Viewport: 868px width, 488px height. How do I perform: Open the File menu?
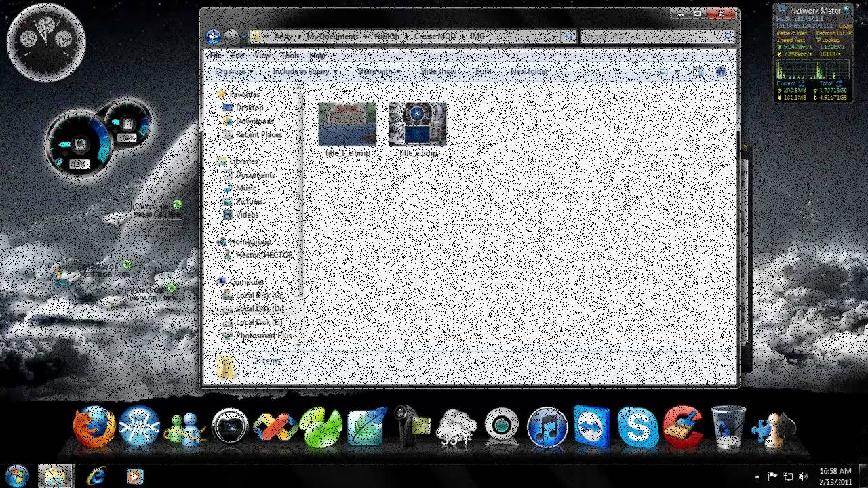[216, 56]
